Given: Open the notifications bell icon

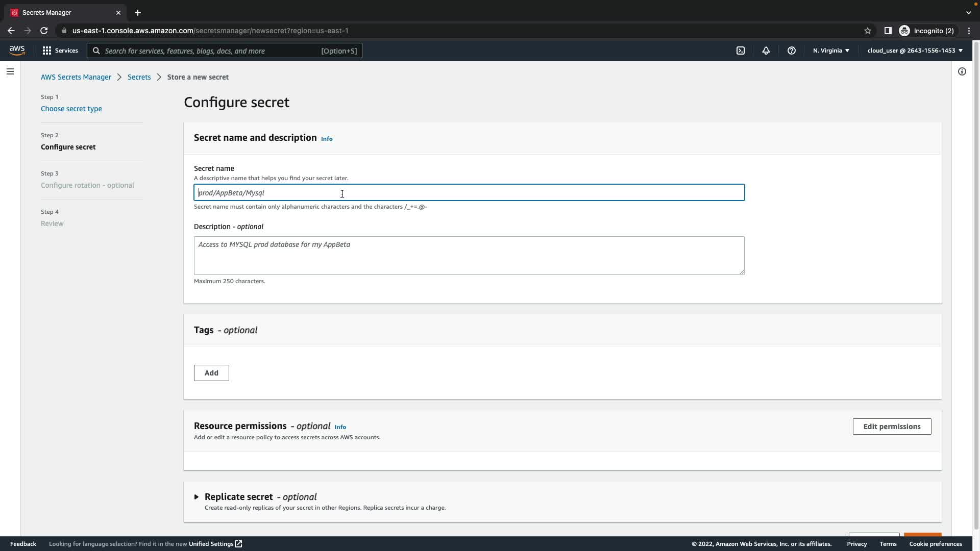Looking at the screenshot, I should tap(766, 51).
